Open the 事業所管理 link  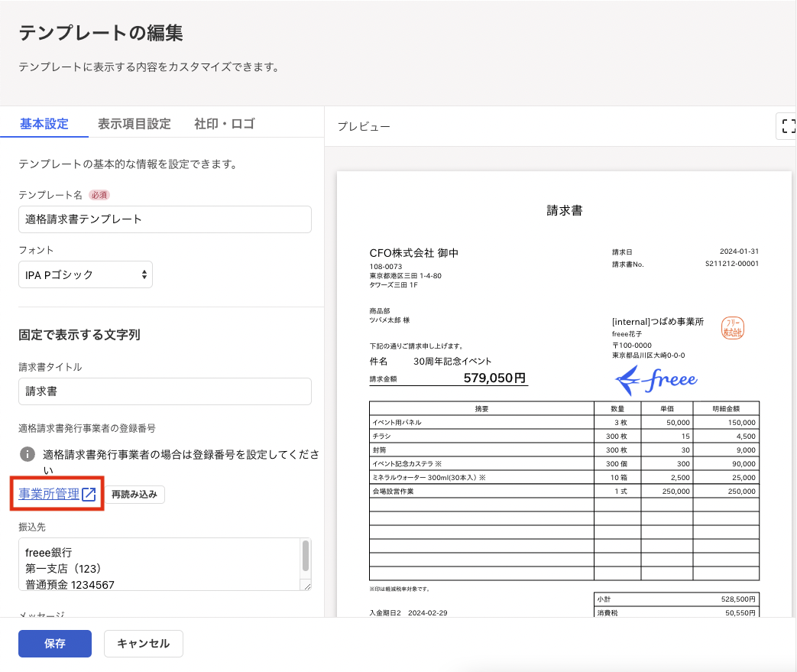(x=50, y=494)
